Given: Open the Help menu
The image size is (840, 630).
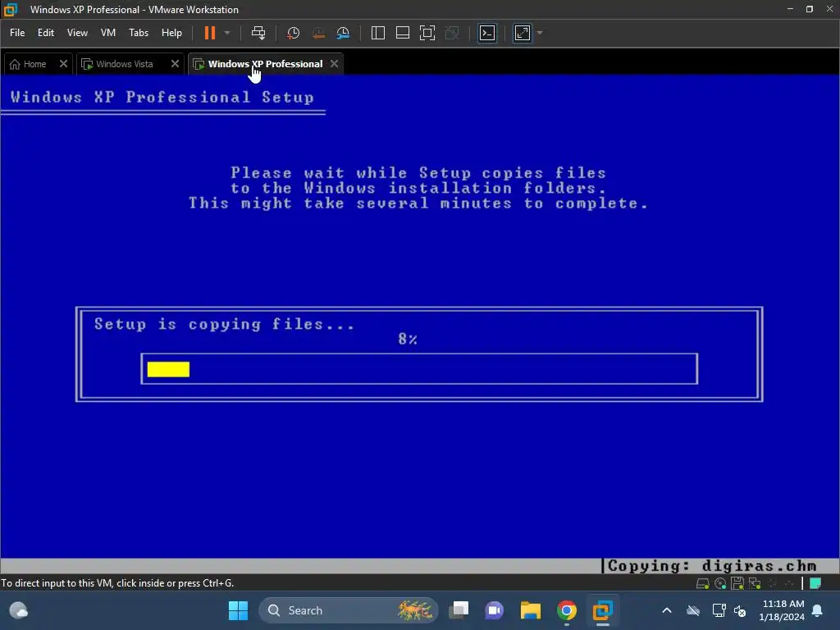Looking at the screenshot, I should click(x=171, y=33).
